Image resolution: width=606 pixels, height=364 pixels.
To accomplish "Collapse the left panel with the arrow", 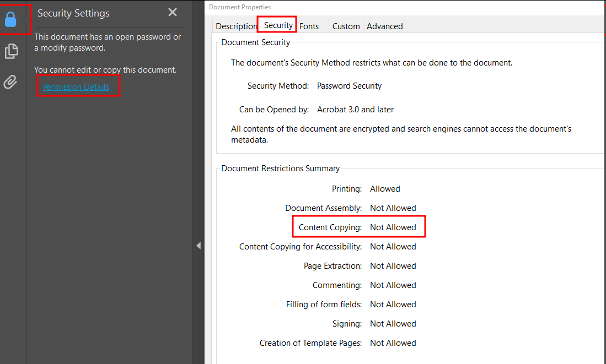I will (x=199, y=246).
